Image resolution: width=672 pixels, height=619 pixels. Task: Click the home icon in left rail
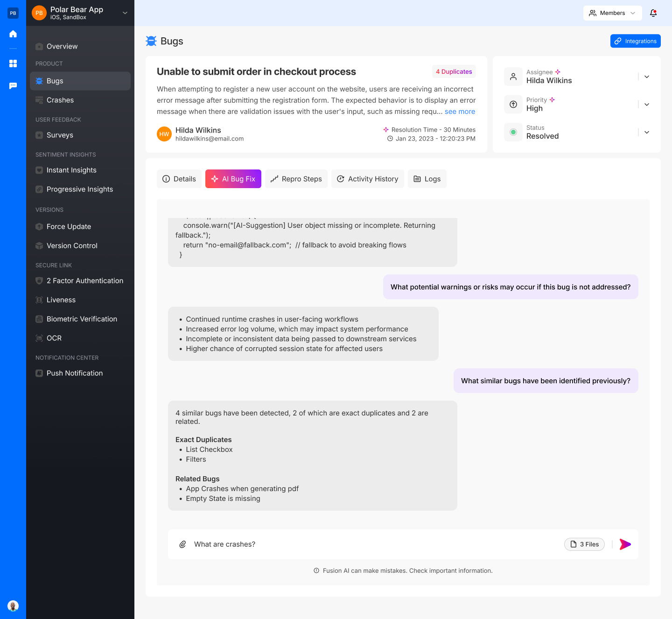pyautogui.click(x=13, y=34)
